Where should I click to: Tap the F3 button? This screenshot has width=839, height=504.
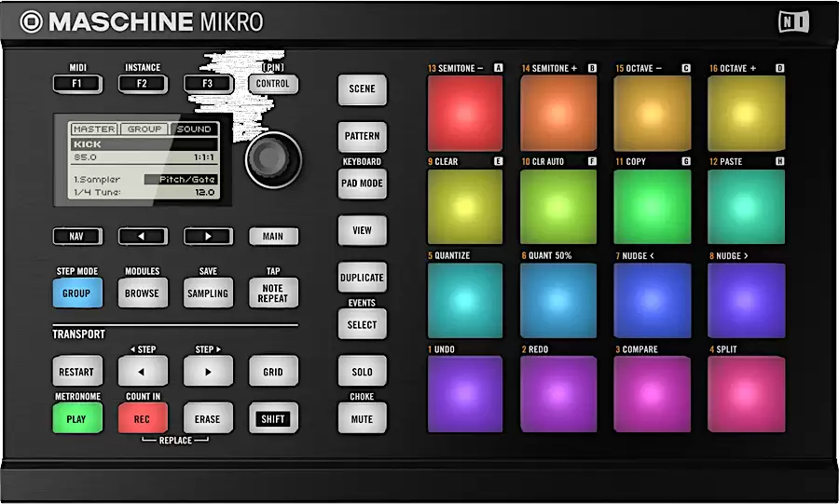click(x=208, y=84)
